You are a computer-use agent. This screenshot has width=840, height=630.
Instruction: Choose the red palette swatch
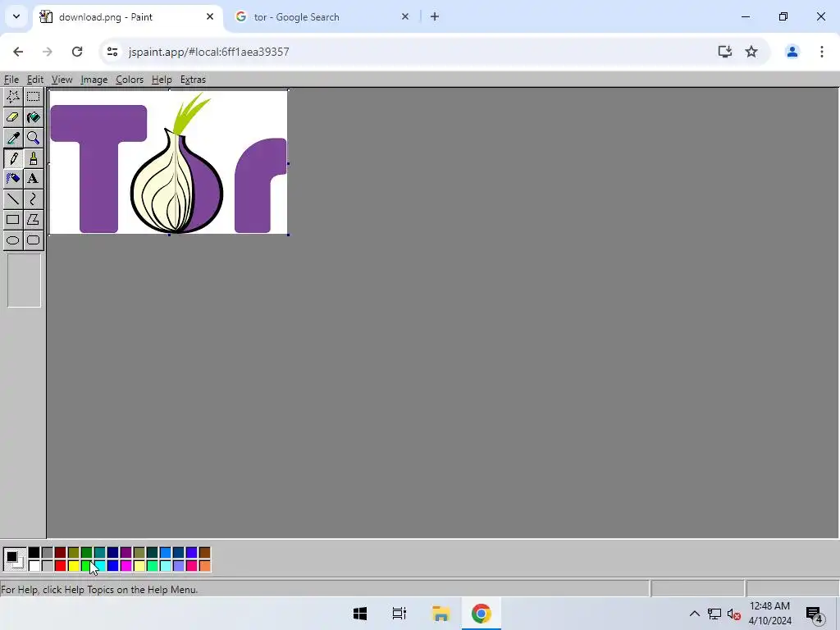point(60,566)
